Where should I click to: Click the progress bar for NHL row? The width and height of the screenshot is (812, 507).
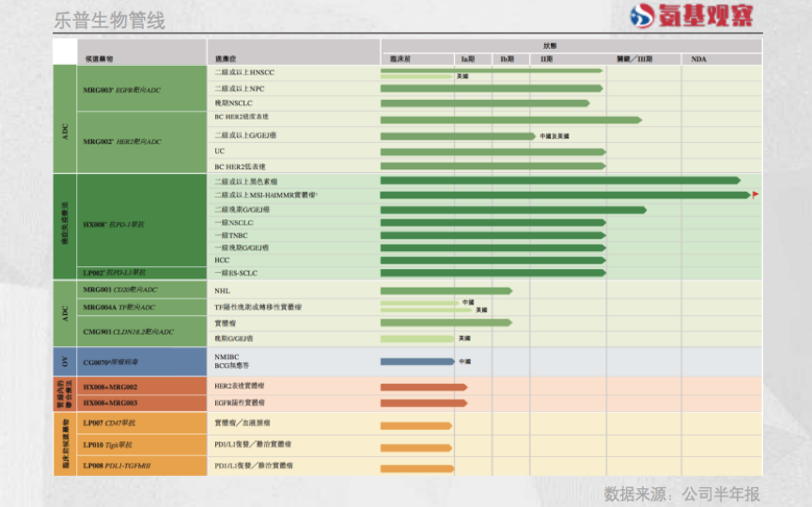[446, 291]
